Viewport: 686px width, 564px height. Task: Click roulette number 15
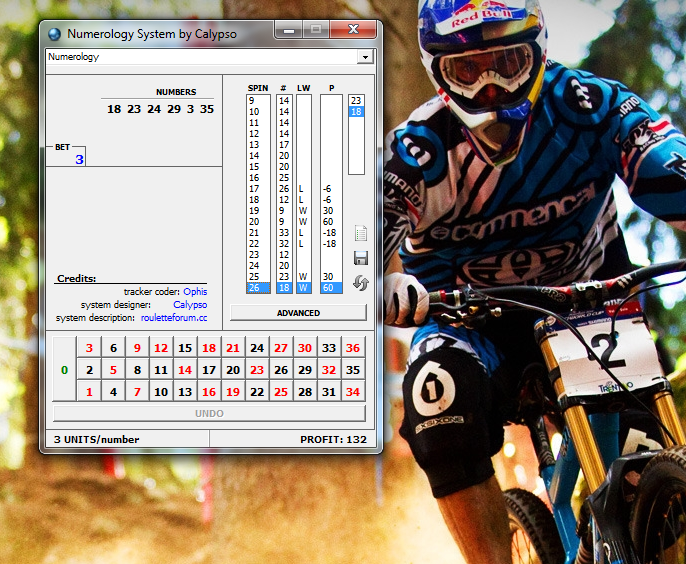click(x=185, y=348)
